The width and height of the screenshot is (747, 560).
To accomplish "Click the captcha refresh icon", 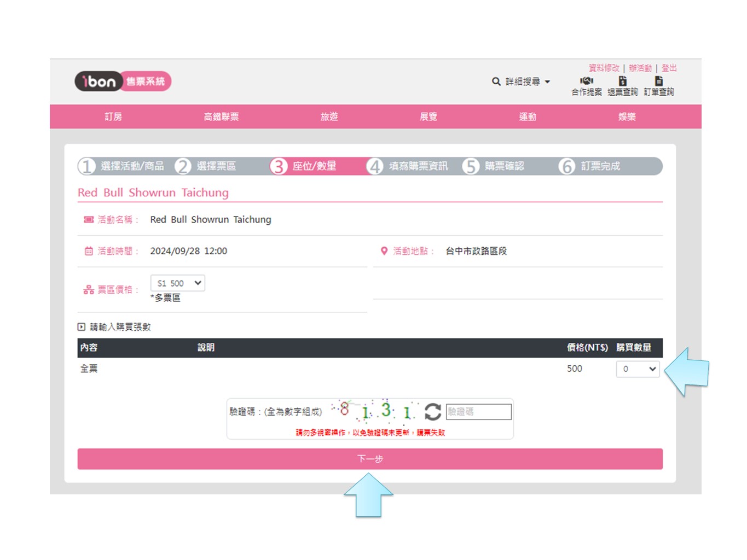I will tap(433, 412).
